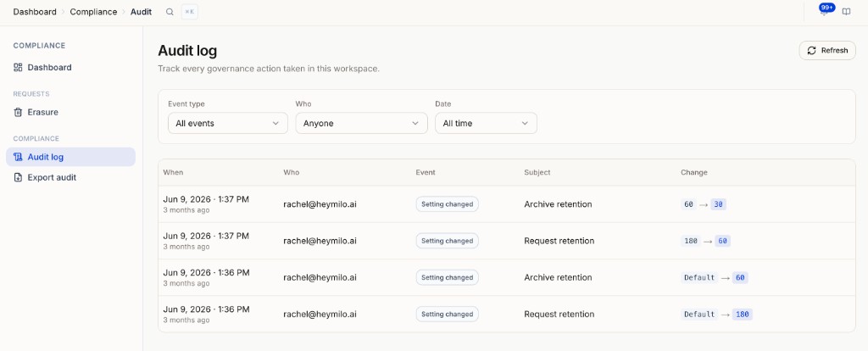Click Request retention in Default → 180 row

tap(559, 314)
